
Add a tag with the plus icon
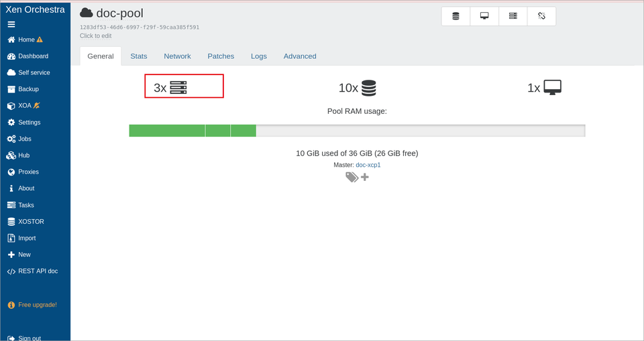coord(365,177)
